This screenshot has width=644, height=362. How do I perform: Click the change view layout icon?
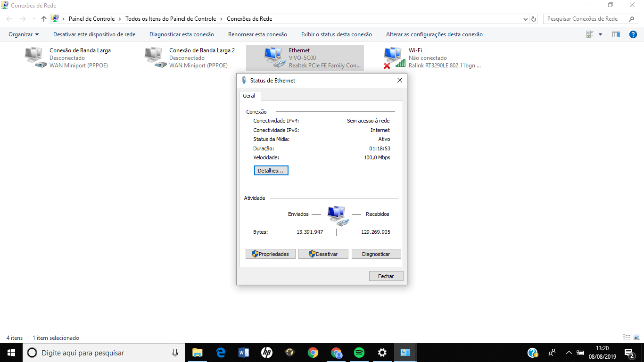point(590,34)
